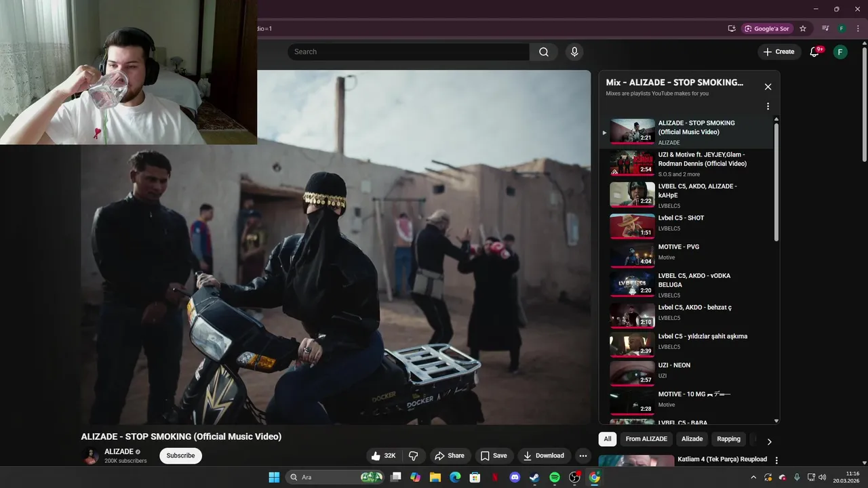
Task: Open the system tray microphone indicator
Action: (x=797, y=477)
